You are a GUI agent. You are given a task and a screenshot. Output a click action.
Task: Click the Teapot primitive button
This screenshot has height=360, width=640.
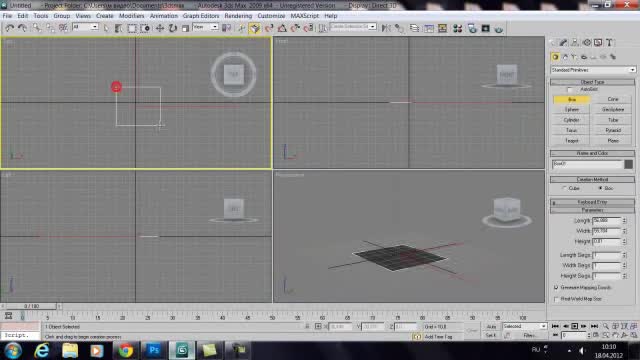[571, 141]
